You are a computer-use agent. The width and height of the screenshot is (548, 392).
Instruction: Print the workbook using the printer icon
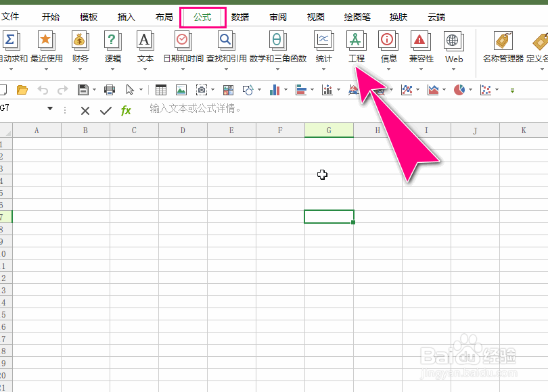coord(110,90)
